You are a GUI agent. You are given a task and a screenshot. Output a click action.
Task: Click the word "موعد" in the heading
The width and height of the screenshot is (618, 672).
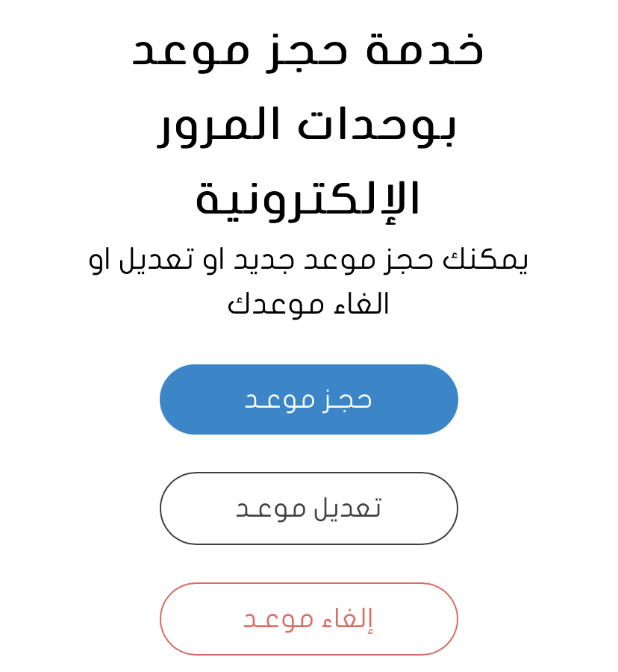tap(189, 49)
